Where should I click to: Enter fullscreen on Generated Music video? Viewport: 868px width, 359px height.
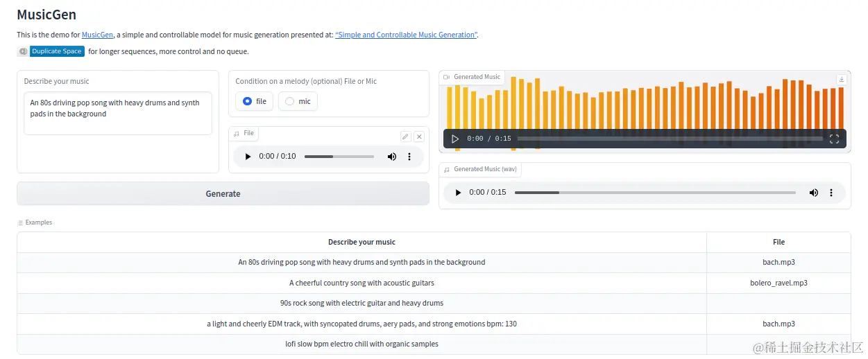(x=834, y=139)
